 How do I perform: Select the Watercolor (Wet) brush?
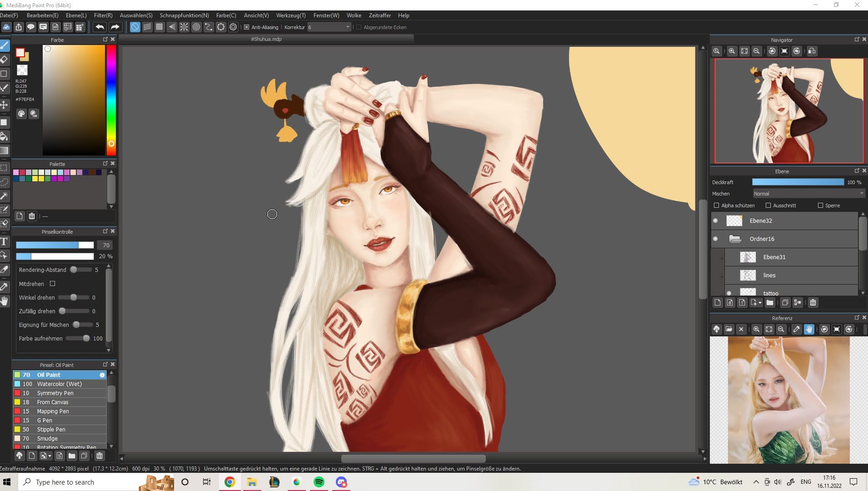click(58, 384)
